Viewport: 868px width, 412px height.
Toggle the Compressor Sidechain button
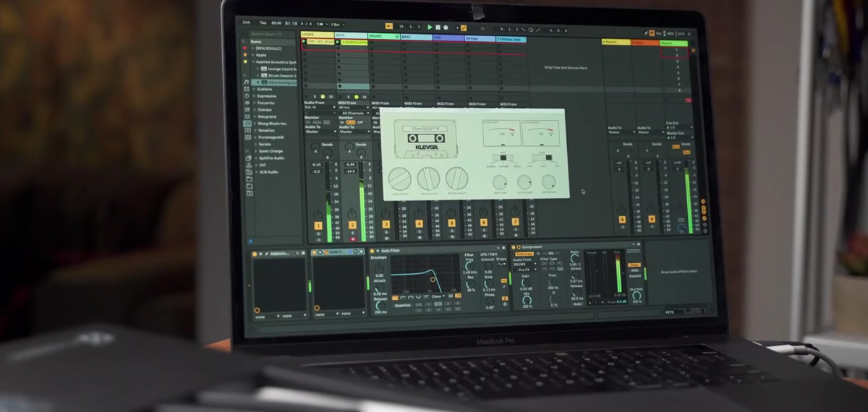tap(524, 254)
